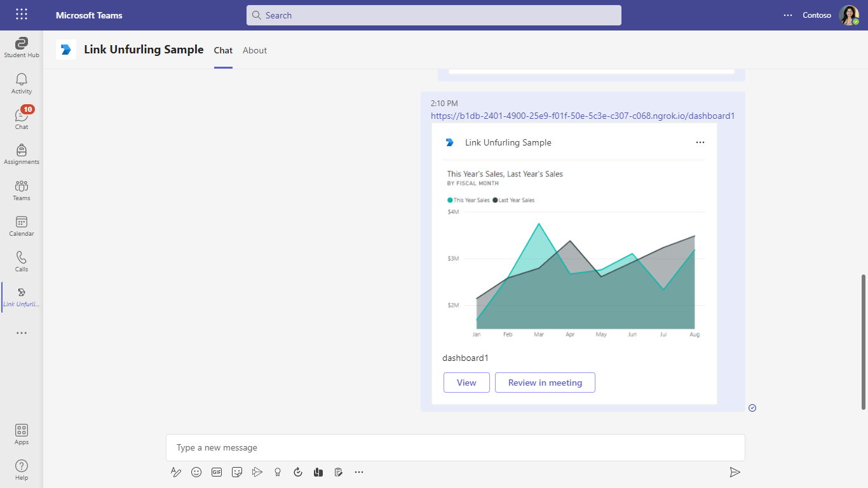Click the Review in meeting button
Screen dimensions: 868x488
[x=545, y=383]
